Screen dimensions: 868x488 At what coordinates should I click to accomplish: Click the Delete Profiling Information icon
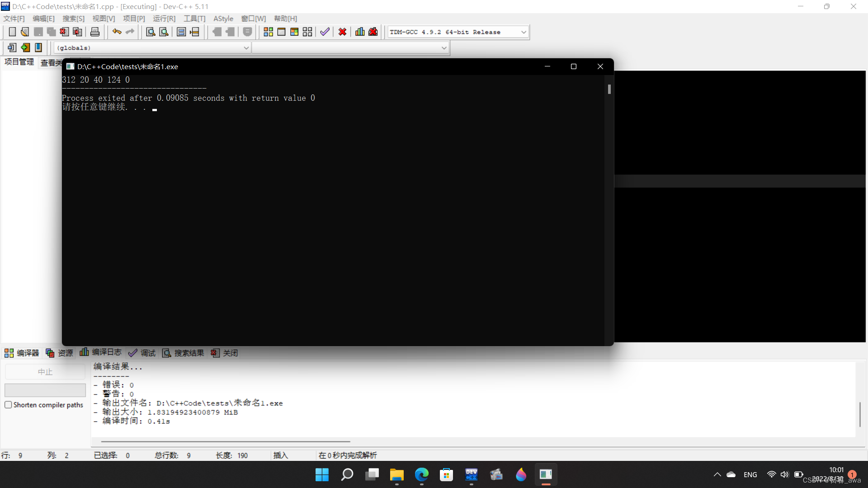click(373, 32)
